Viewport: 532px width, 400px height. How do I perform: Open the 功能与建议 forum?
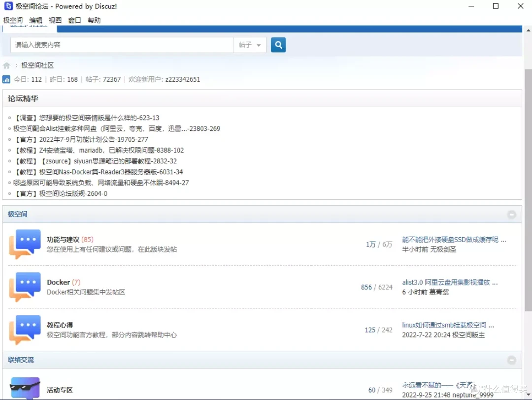coord(63,240)
